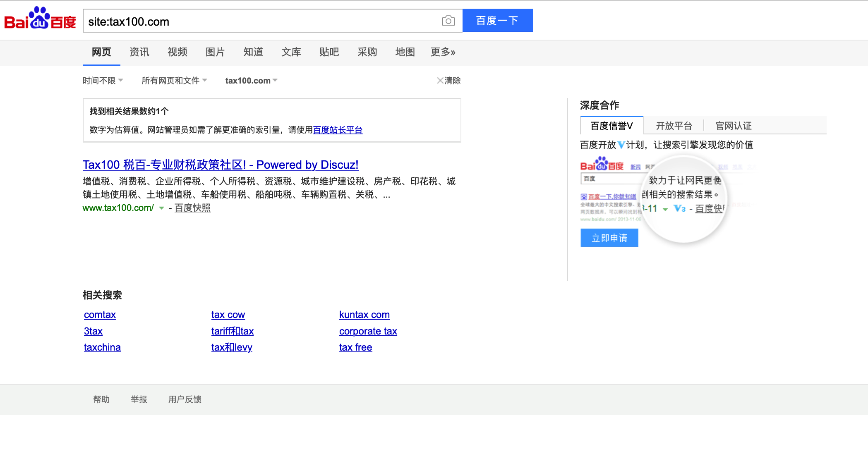
Task: Open camera image search icon
Action: (448, 21)
